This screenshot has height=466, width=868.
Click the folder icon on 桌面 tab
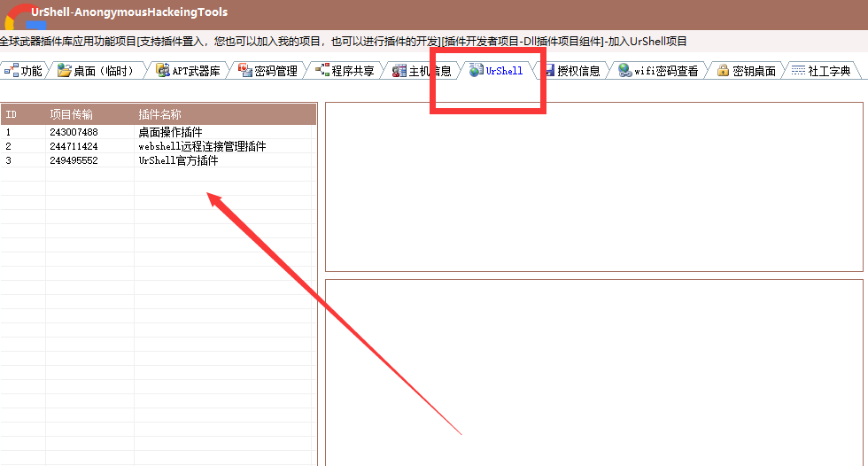coord(64,70)
